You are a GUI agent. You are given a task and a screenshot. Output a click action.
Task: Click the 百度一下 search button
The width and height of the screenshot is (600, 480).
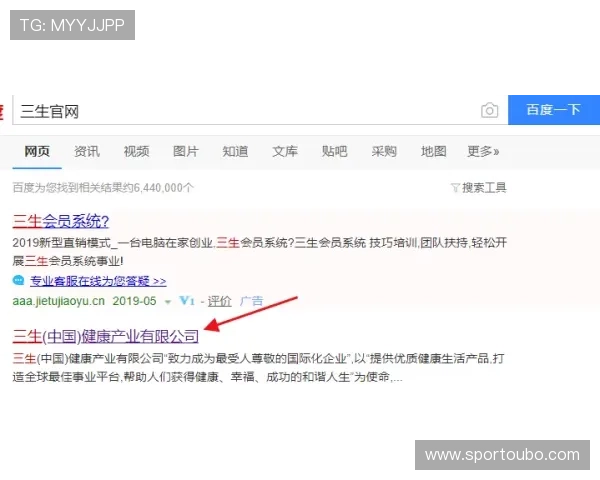pyautogui.click(x=554, y=110)
